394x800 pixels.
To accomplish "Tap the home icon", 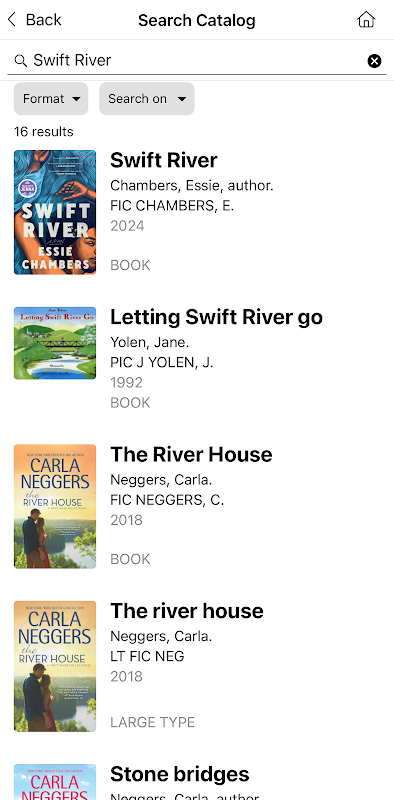I will point(366,20).
